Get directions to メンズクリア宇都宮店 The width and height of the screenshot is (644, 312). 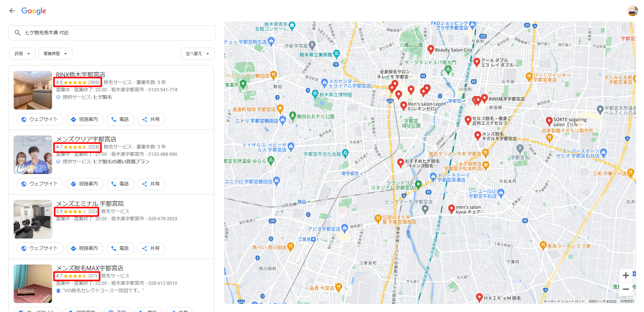click(85, 184)
